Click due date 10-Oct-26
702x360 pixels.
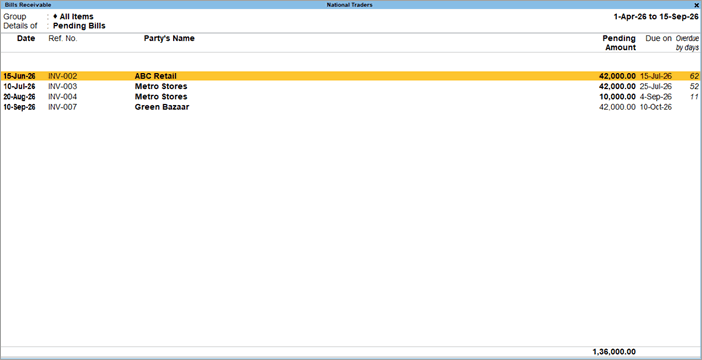(656, 107)
